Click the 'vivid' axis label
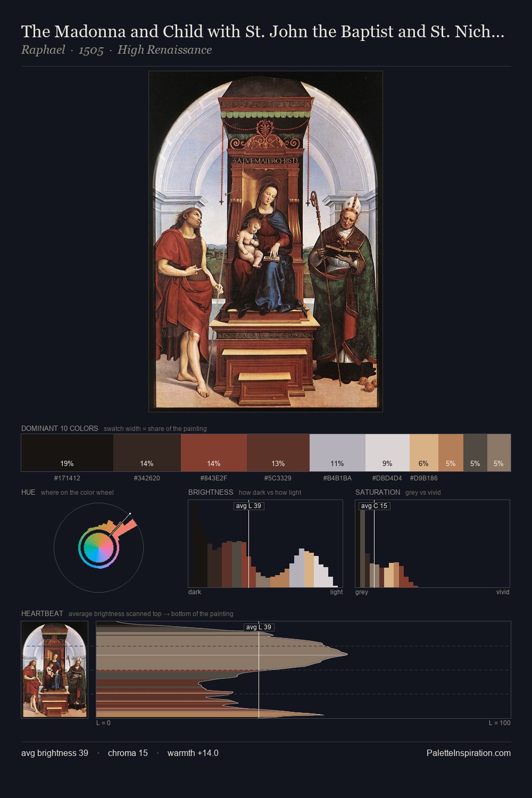This screenshot has width=532, height=798. pyautogui.click(x=503, y=592)
